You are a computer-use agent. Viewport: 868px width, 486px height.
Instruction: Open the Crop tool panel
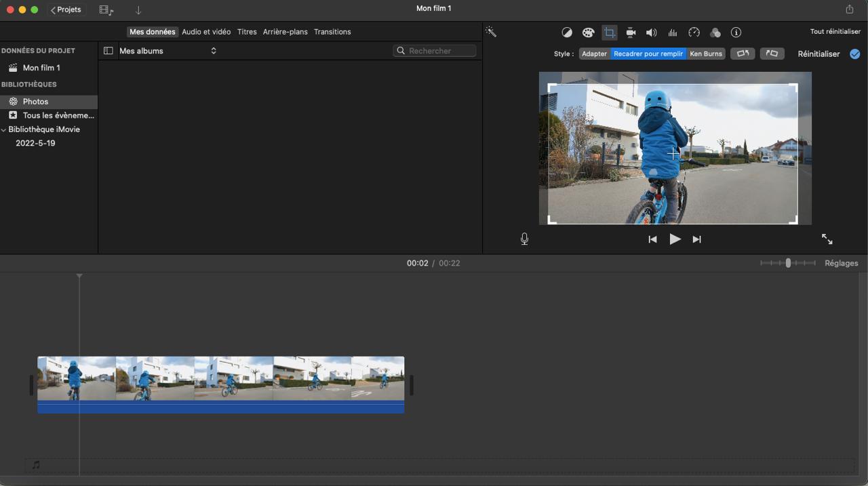pos(609,32)
